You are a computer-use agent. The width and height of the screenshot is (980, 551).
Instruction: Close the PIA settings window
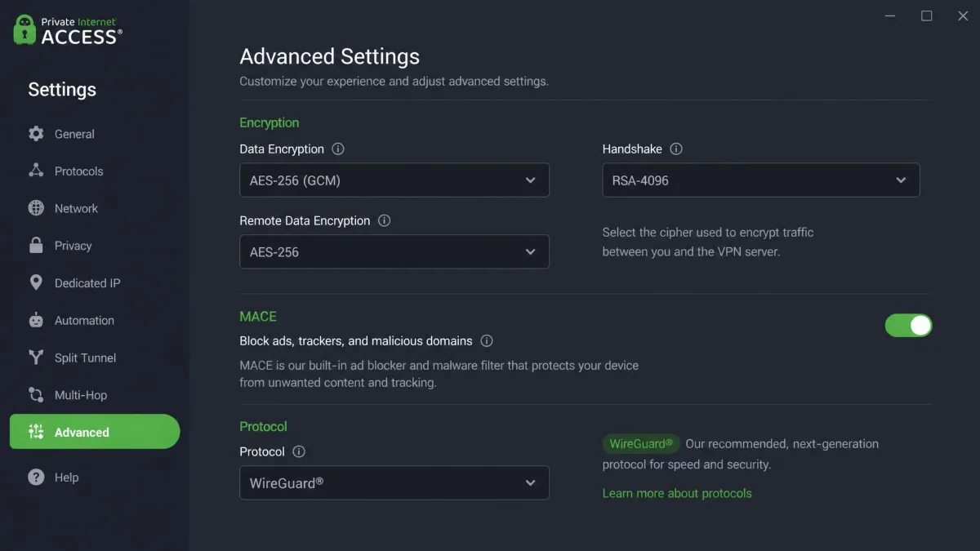click(x=963, y=16)
